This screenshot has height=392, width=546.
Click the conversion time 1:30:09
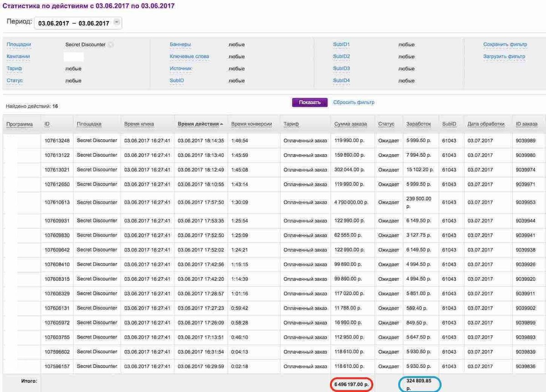point(239,202)
